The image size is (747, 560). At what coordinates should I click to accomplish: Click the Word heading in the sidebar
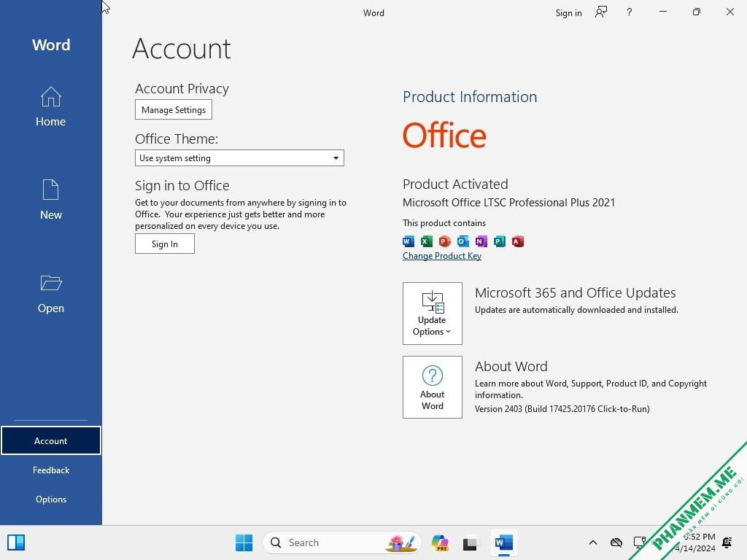coord(51,44)
